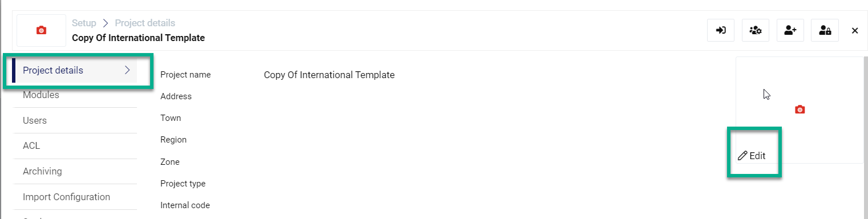The height and width of the screenshot is (219, 868).
Task: Click the breadcrumb chevron separator
Action: click(106, 23)
